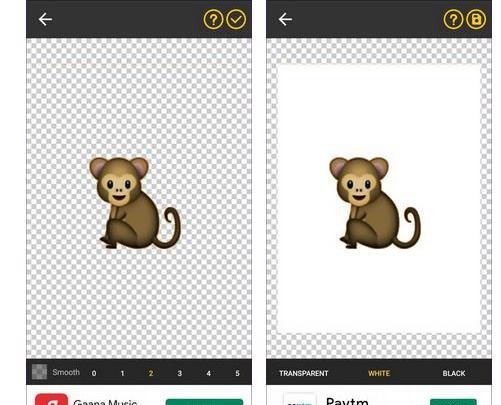Save image with the save icon

(476, 19)
